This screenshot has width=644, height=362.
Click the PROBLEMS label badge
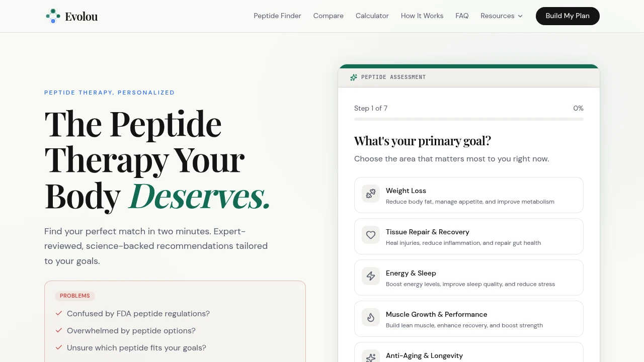click(x=74, y=296)
